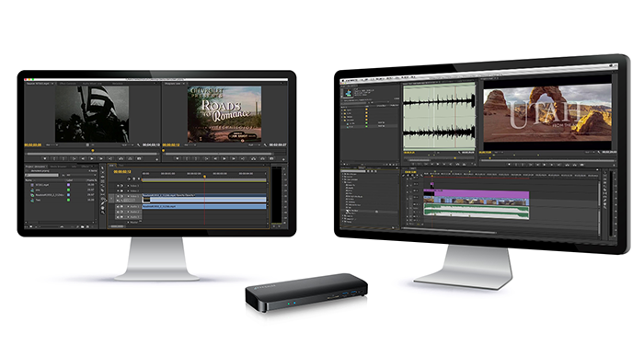Image resolution: width=644 pixels, height=357 pixels.
Task: Click the yellow playhead on the Source monitor scrub bar
Action: [x=93, y=150]
